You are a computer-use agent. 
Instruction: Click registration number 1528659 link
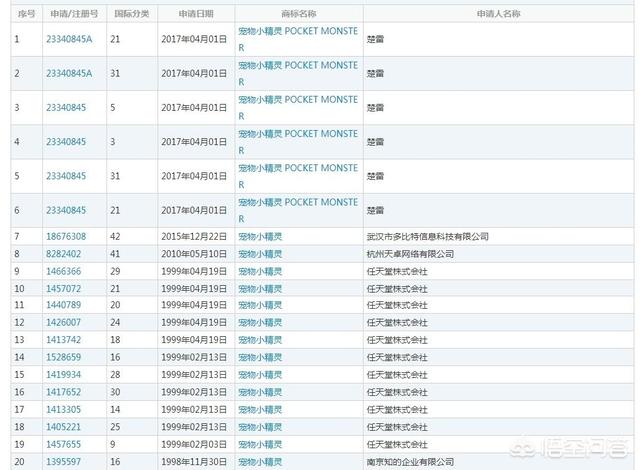[63, 356]
